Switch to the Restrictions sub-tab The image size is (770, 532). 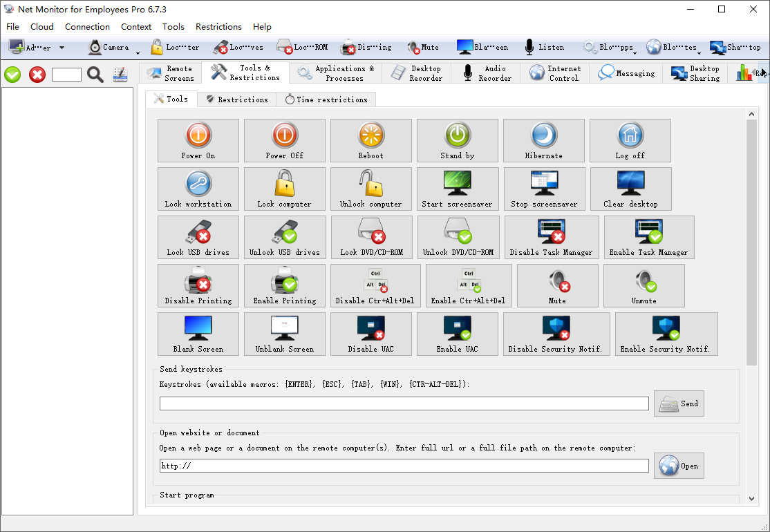[236, 99]
